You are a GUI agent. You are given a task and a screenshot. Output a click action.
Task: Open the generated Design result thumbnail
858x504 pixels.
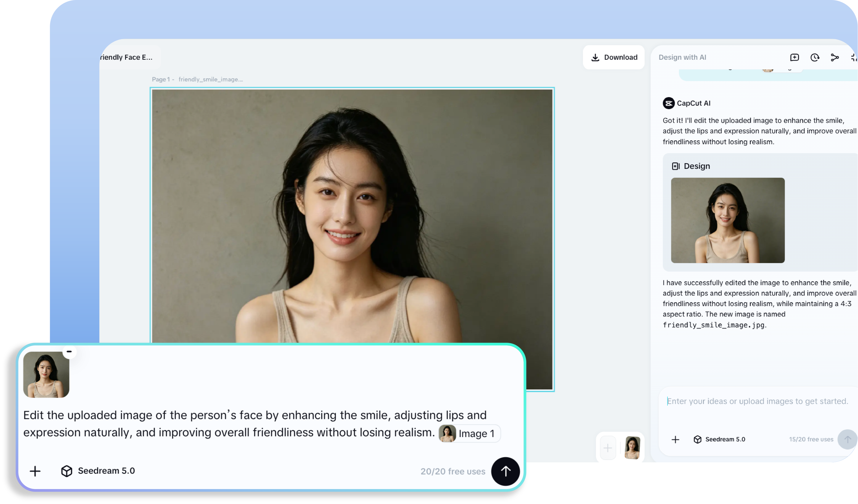click(x=728, y=220)
